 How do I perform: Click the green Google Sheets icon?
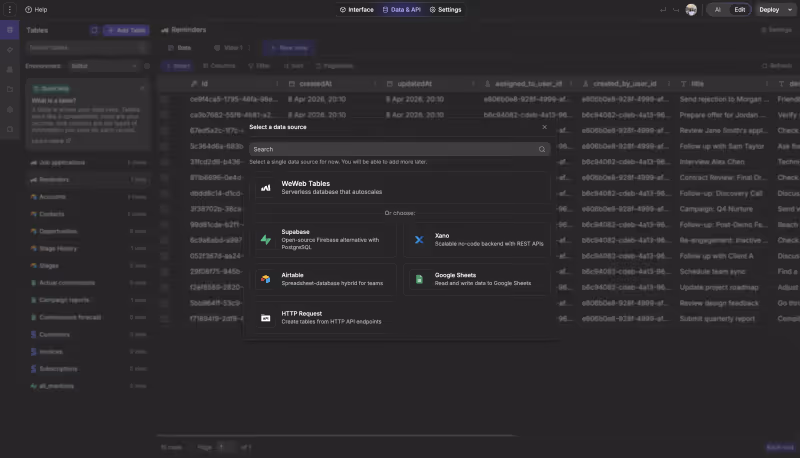pos(419,279)
